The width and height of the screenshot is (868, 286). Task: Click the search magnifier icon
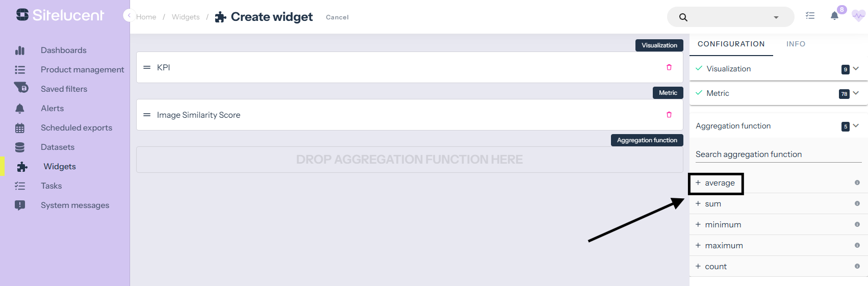pyautogui.click(x=683, y=17)
